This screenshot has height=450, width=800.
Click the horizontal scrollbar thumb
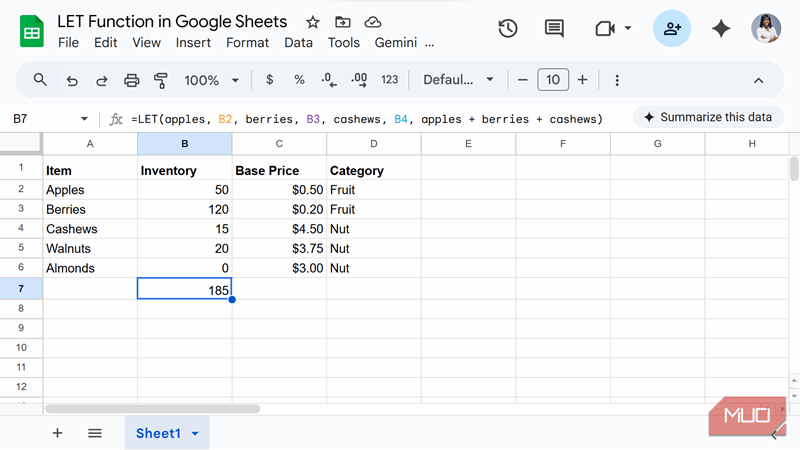coord(153,409)
